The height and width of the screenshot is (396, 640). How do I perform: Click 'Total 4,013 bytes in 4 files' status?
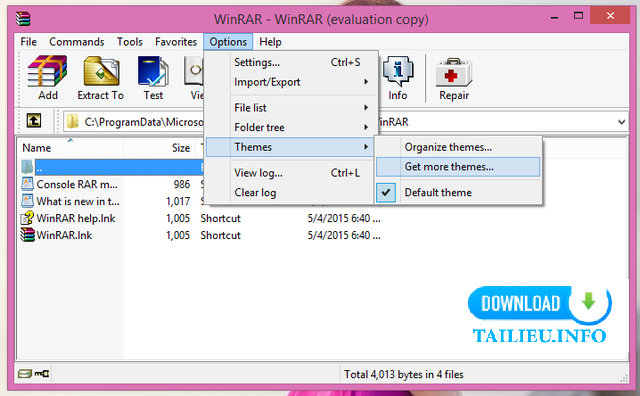point(404,374)
